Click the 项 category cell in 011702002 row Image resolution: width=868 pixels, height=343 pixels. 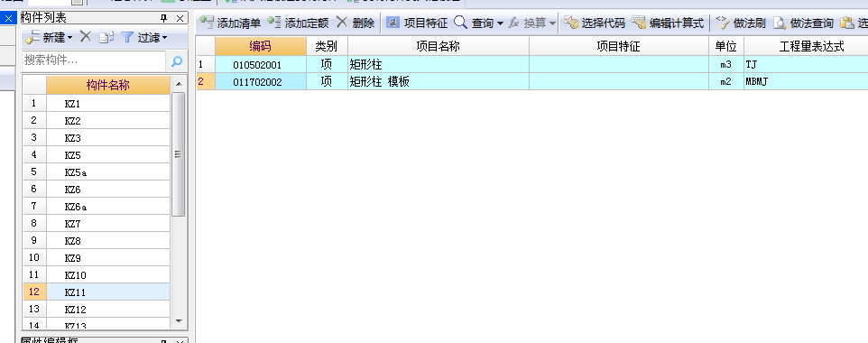click(327, 81)
